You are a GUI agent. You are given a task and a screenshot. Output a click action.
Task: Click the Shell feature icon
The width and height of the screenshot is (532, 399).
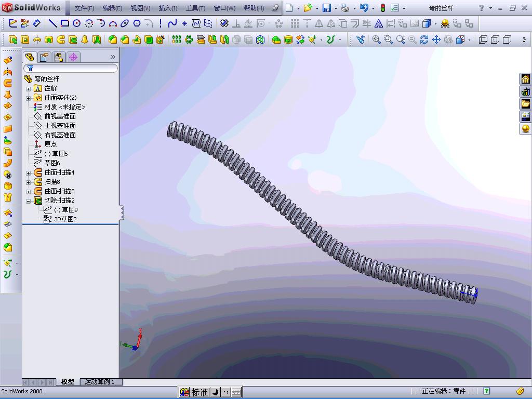point(149,39)
